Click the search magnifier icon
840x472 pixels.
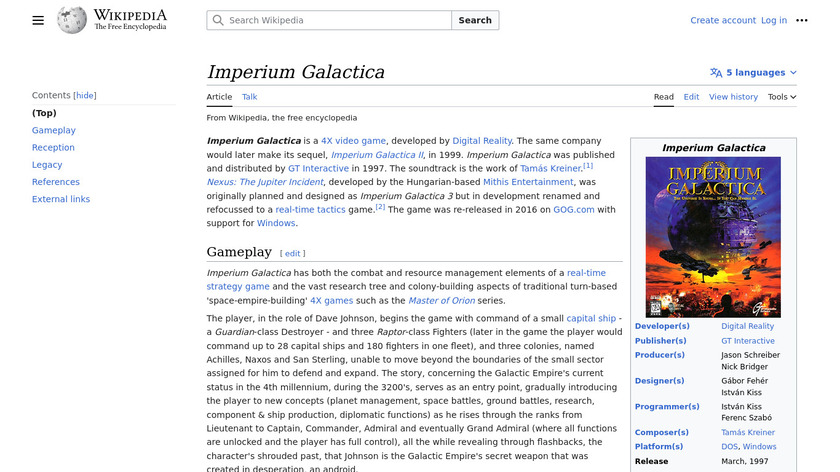coord(218,20)
